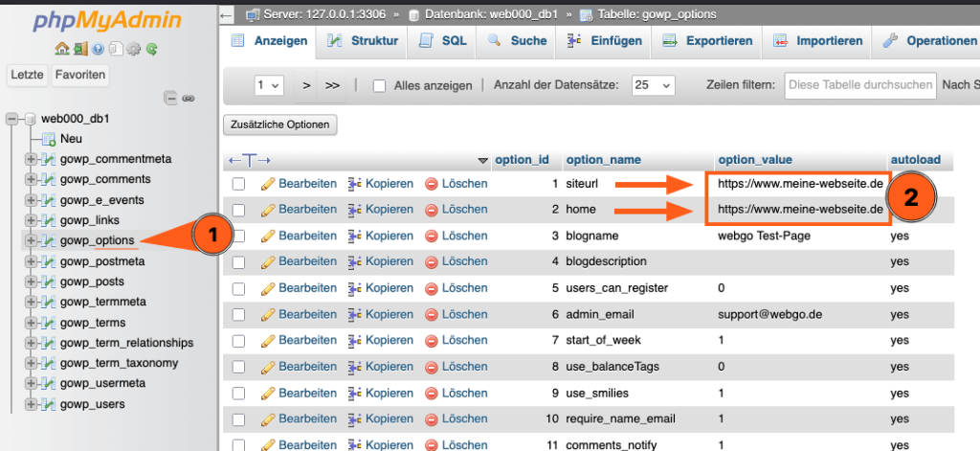Enable the Alles anzeigen checkbox
The width and height of the screenshot is (980, 451).
379,85
